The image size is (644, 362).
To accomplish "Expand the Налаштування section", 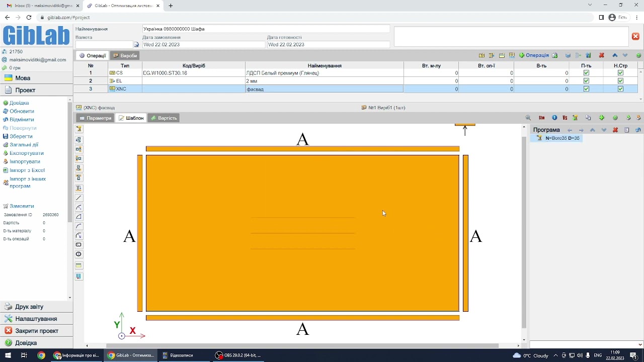I will tap(36, 319).
